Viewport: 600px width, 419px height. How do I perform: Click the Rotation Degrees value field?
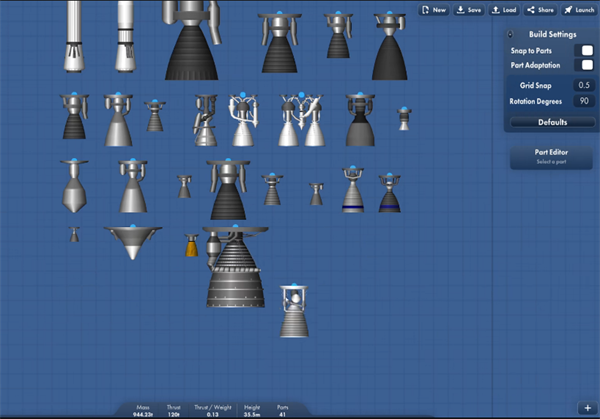[582, 101]
